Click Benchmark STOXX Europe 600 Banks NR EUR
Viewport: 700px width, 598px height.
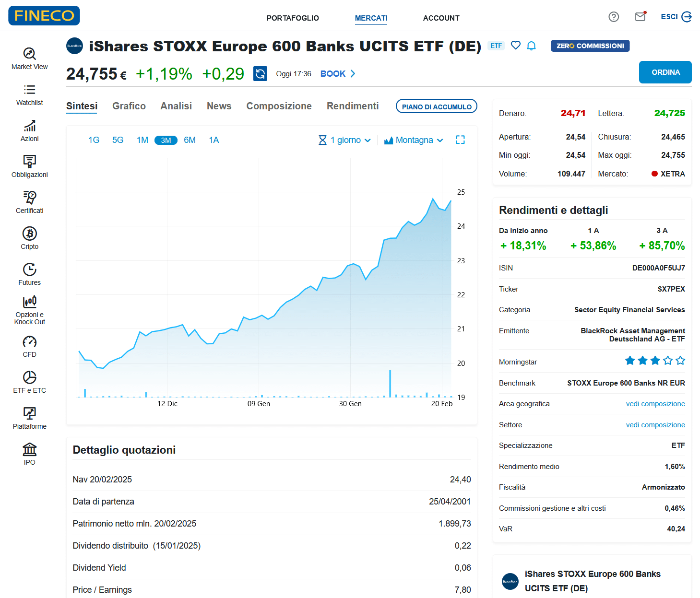[626, 383]
